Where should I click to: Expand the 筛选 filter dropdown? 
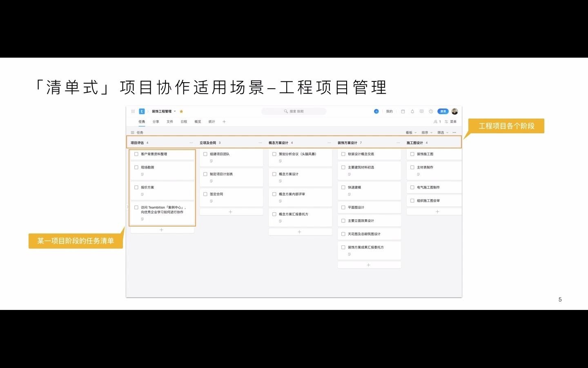440,132
